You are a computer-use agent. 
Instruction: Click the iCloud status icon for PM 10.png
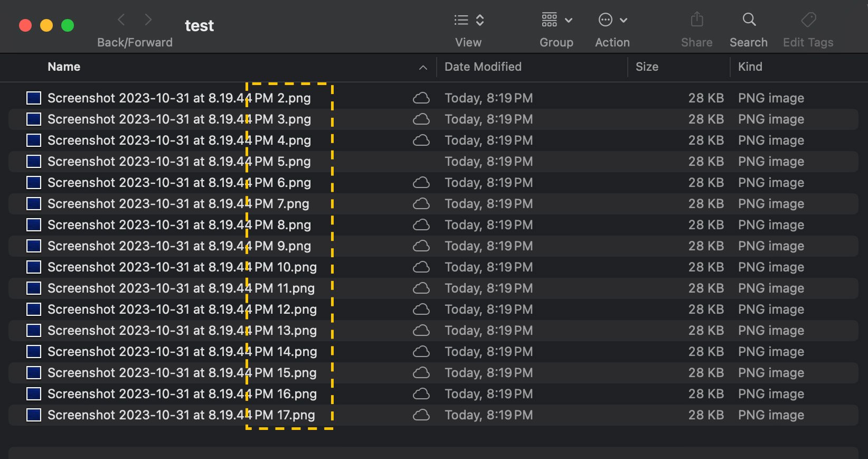tap(421, 267)
